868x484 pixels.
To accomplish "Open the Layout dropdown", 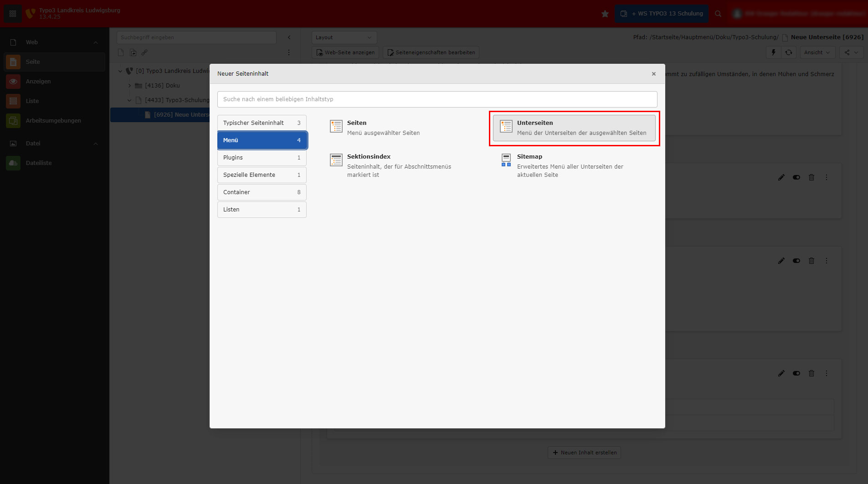I will [344, 37].
